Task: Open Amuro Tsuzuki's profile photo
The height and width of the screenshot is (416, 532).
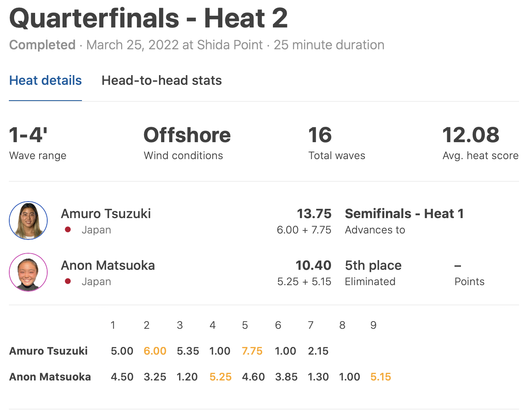Action: coord(28,221)
